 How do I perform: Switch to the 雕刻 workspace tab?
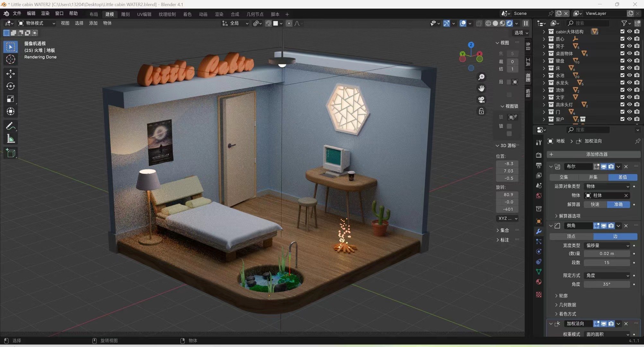(x=126, y=14)
